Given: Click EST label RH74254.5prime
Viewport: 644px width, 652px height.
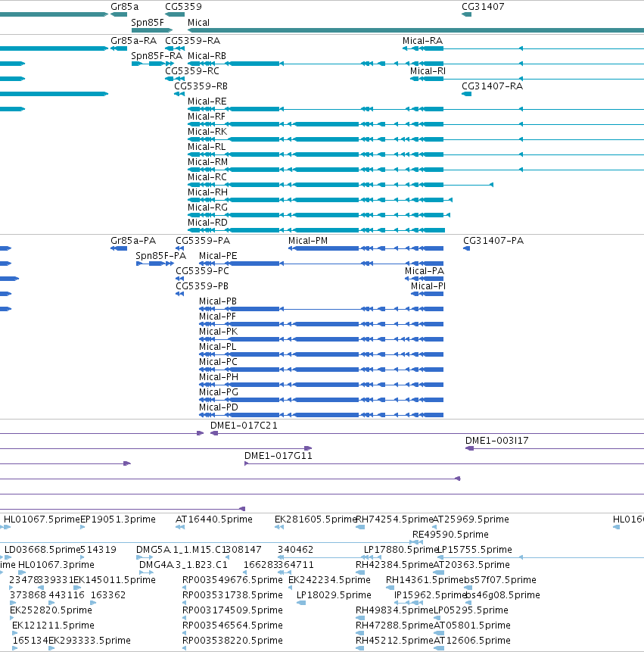Looking at the screenshot, I should [394, 519].
